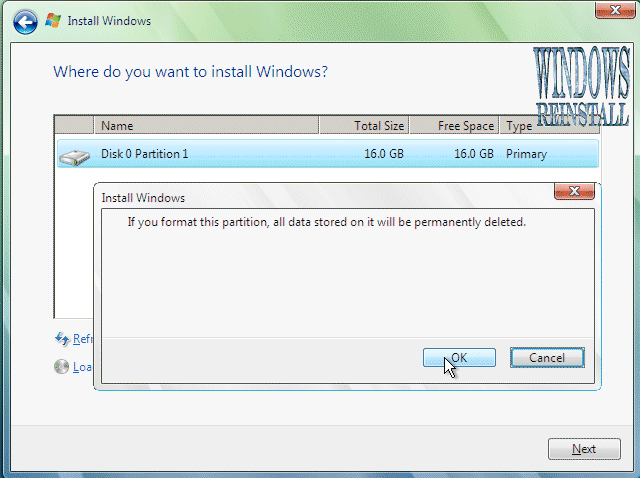Click the blue back arrow button
The height and width of the screenshot is (478, 640).
tap(27, 21)
